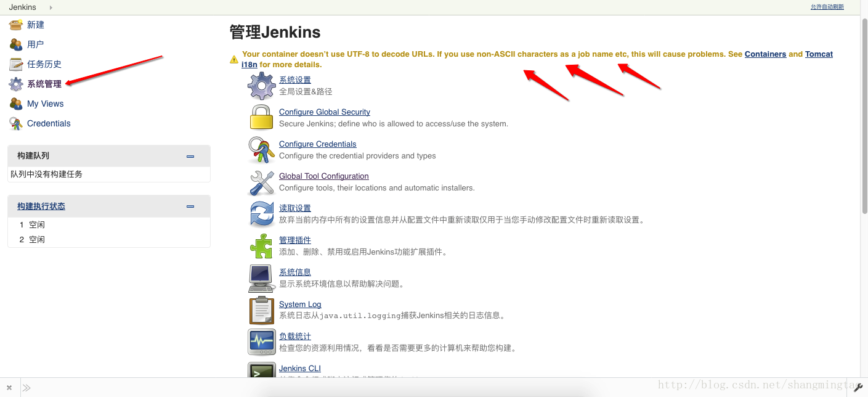Open the 系统设置 link
868x397 pixels.
click(295, 80)
